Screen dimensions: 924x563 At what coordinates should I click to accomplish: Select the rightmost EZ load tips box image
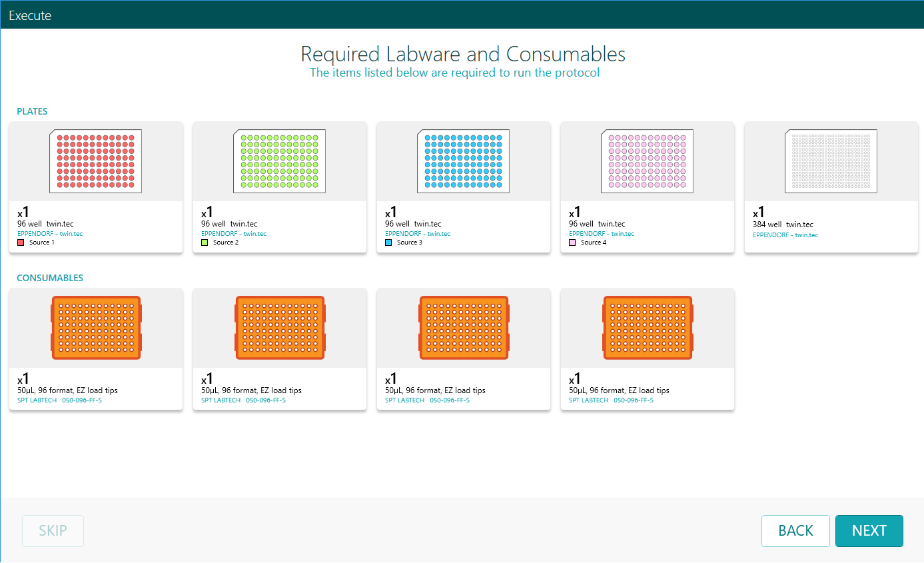tap(647, 327)
